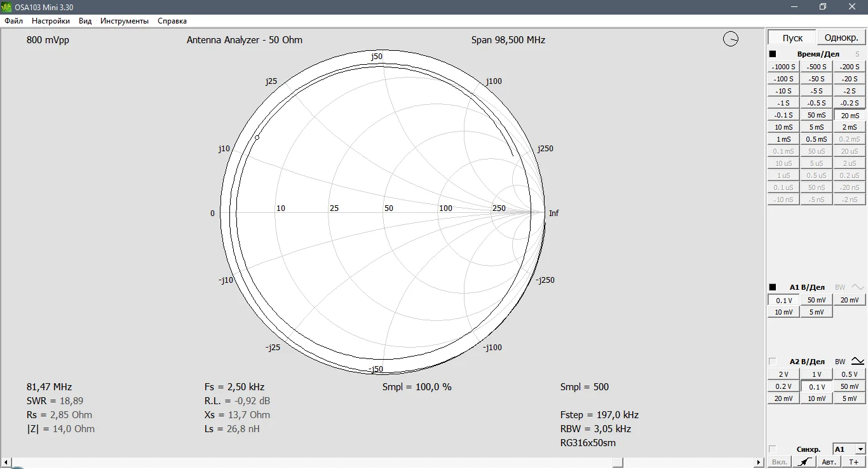Toggle the A1 В/Дел channel checkbox
The width and height of the screenshot is (868, 469).
coord(773,287)
